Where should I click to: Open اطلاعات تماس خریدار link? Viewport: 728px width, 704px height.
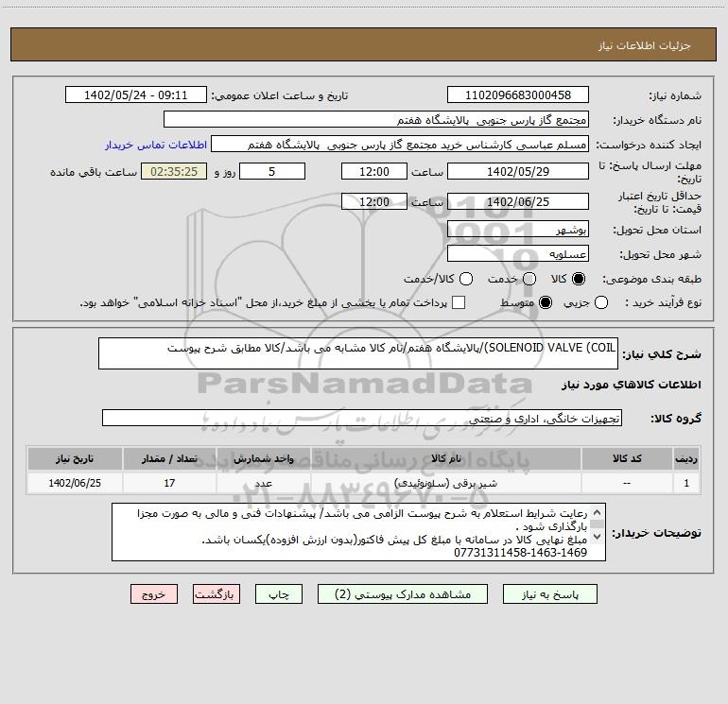click(x=156, y=145)
